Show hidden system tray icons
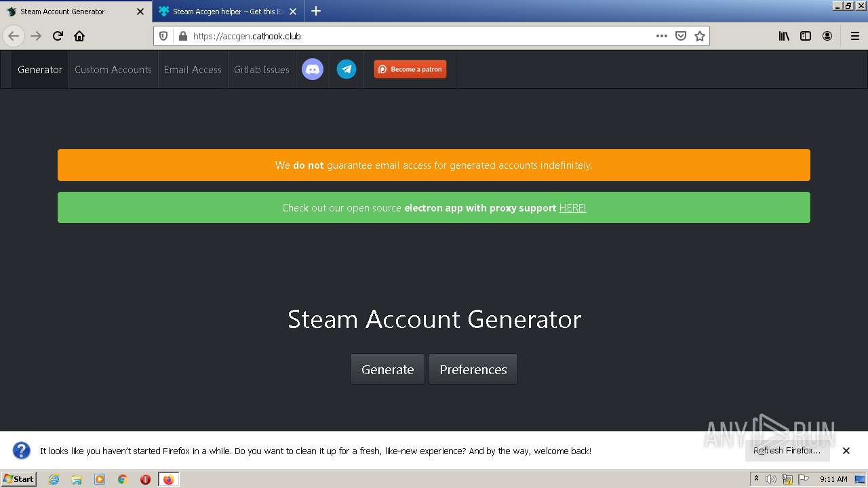The width and height of the screenshot is (868, 488). [756, 479]
